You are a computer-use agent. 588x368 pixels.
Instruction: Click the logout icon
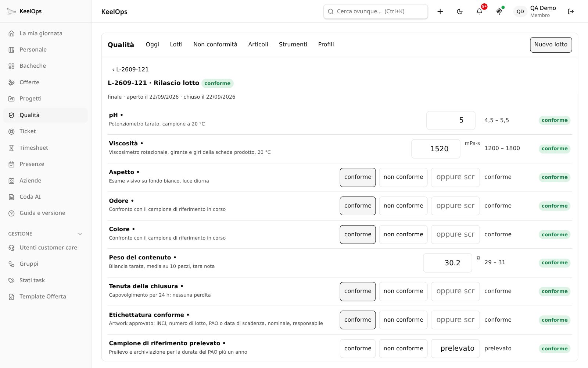pyautogui.click(x=571, y=11)
